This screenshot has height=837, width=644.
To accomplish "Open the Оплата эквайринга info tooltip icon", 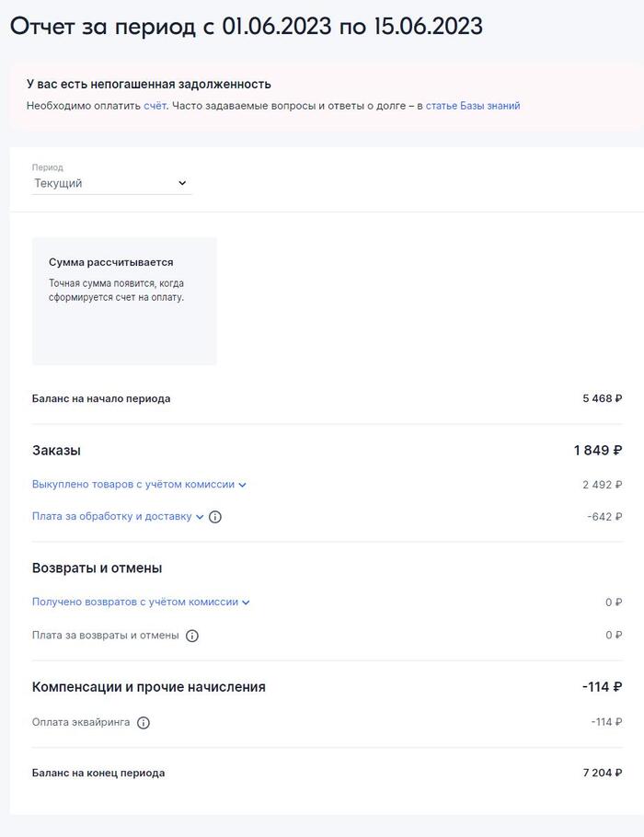I will [144, 723].
